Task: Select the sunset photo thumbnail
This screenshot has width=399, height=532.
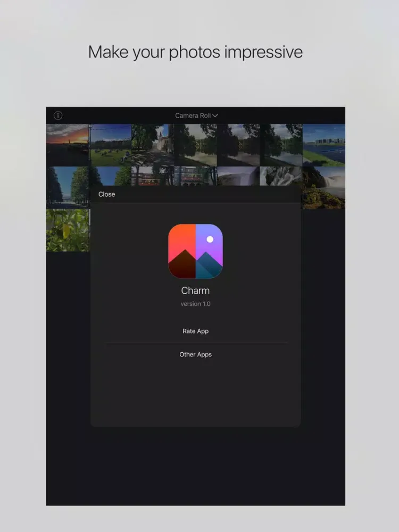Action: point(67,145)
